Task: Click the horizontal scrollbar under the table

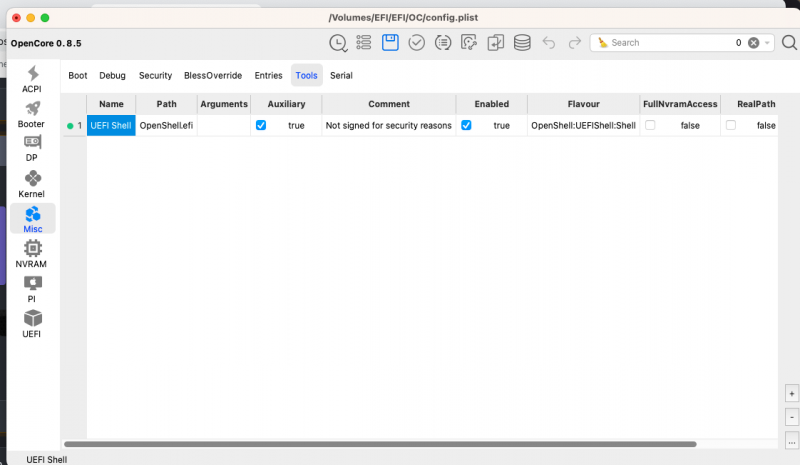Action: click(x=380, y=444)
